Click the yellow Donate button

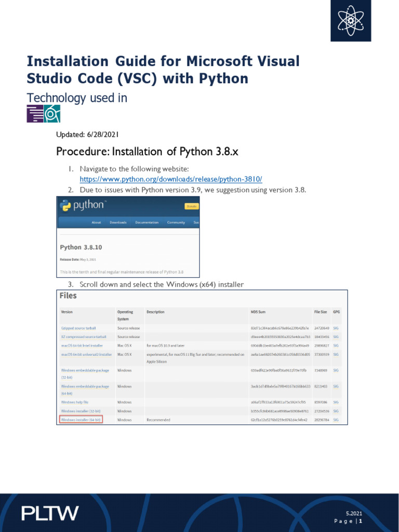191,206
